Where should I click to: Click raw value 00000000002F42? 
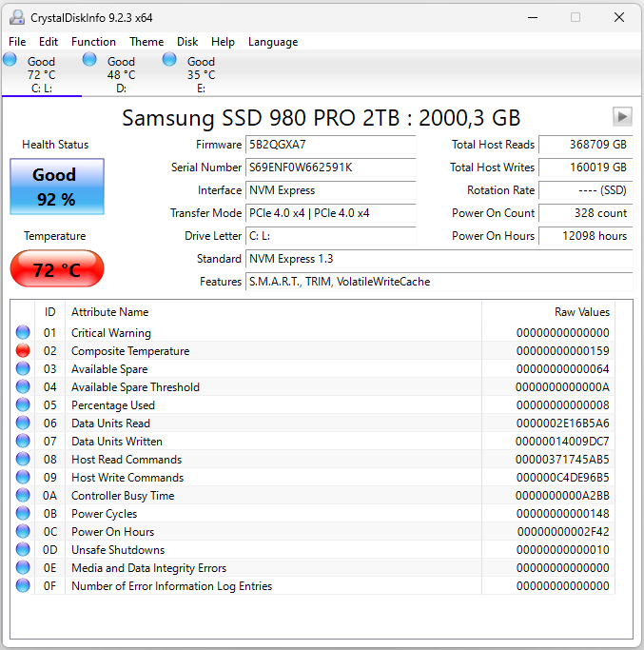(563, 532)
